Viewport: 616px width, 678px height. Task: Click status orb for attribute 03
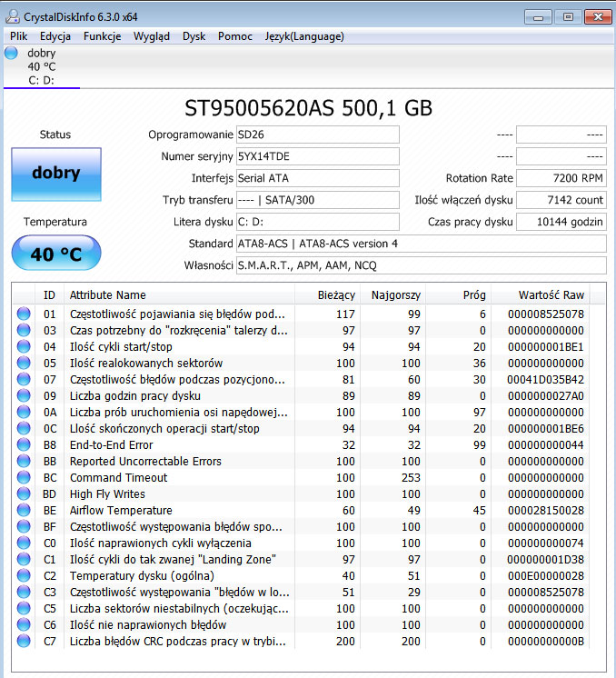point(24,330)
